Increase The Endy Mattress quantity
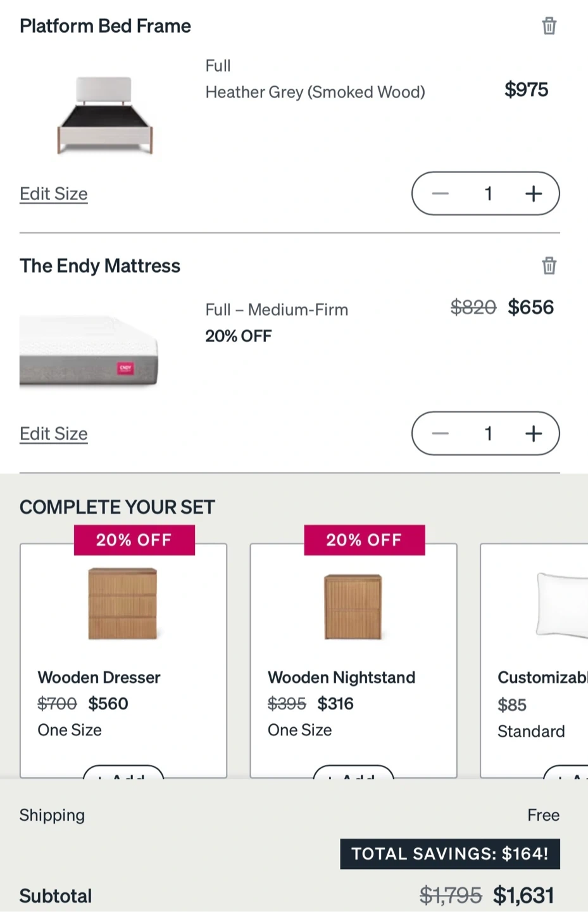The width and height of the screenshot is (588, 912). (x=534, y=434)
